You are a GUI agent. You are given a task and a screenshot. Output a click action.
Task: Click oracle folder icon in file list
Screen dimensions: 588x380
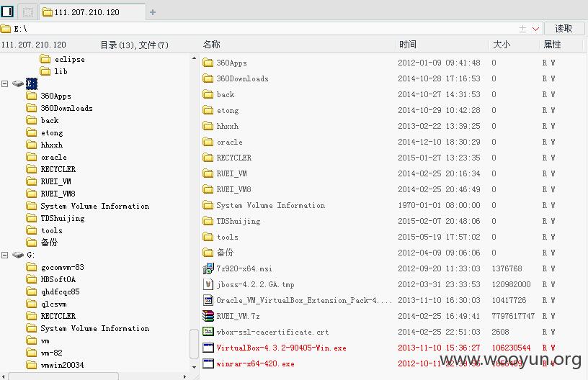[x=208, y=142]
